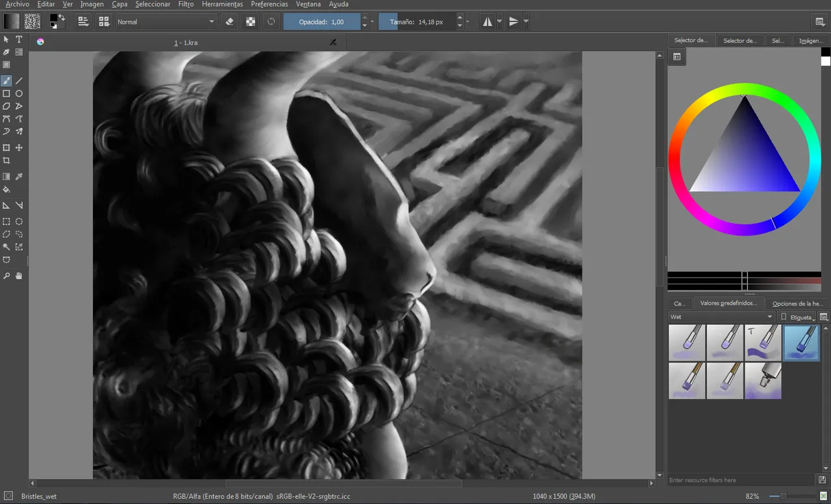Select the Measure tool
Screen dimensions: 831x504
click(x=19, y=205)
